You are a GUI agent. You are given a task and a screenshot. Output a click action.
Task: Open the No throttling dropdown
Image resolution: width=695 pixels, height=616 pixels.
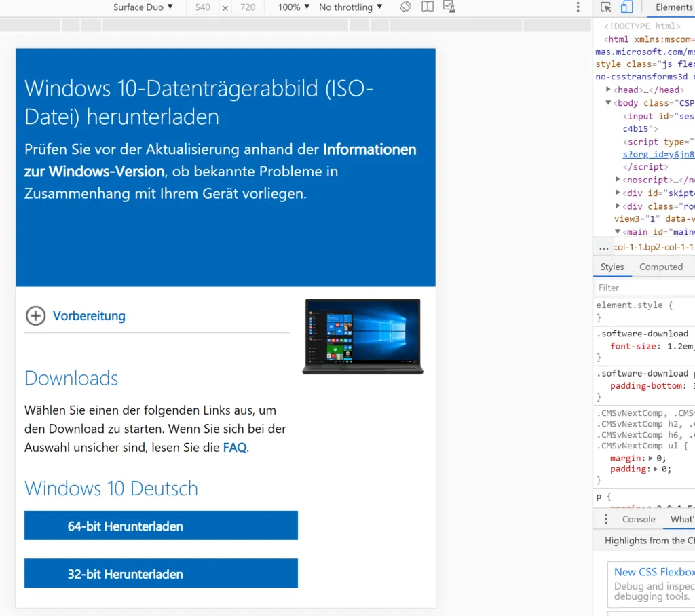[x=350, y=7]
